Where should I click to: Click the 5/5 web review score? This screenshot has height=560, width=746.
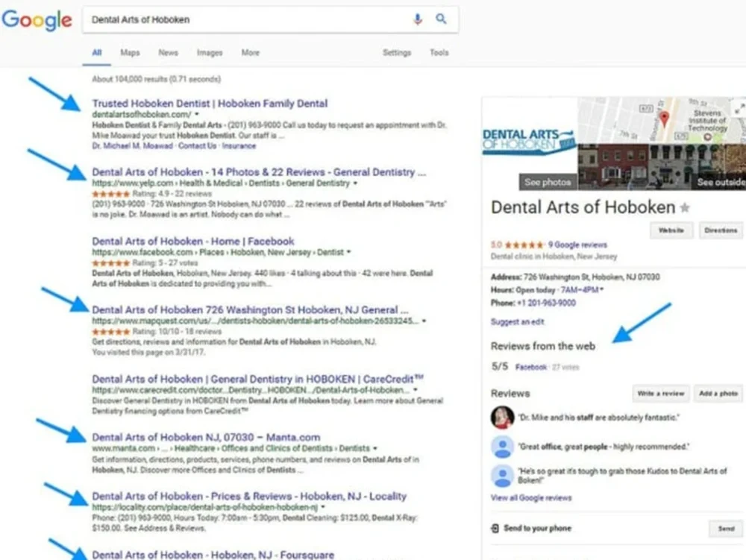coord(500,367)
